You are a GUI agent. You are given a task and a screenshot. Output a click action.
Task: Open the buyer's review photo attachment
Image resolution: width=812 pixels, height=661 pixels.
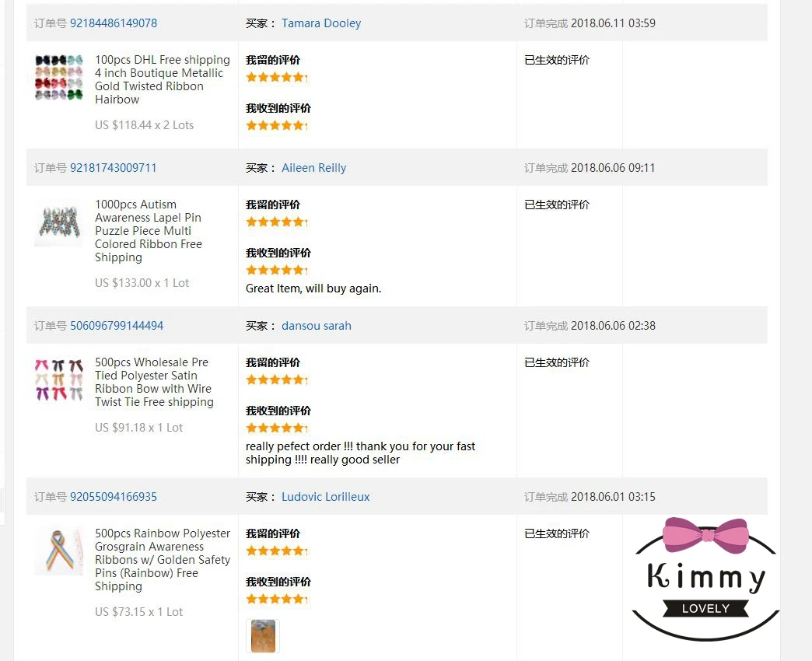pos(263,636)
